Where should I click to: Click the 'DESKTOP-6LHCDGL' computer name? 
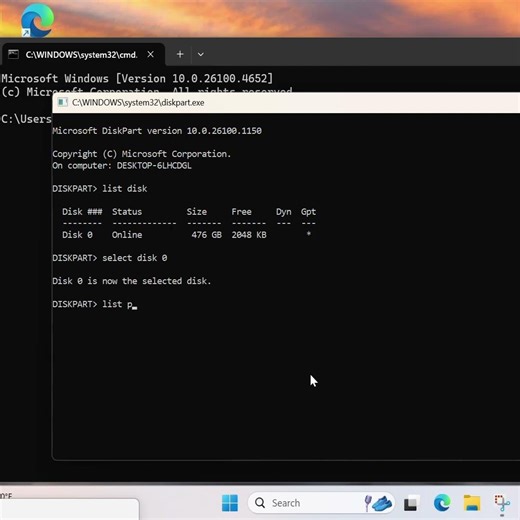[x=154, y=166]
